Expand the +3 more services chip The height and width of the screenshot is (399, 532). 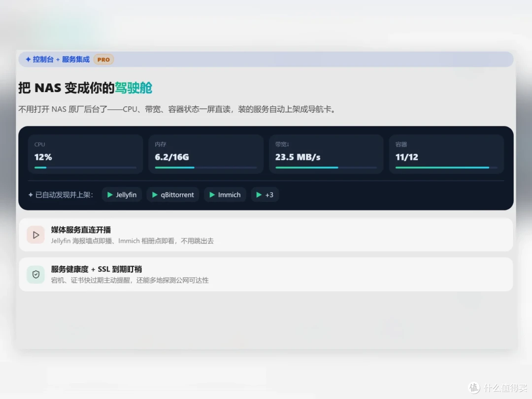[265, 195]
